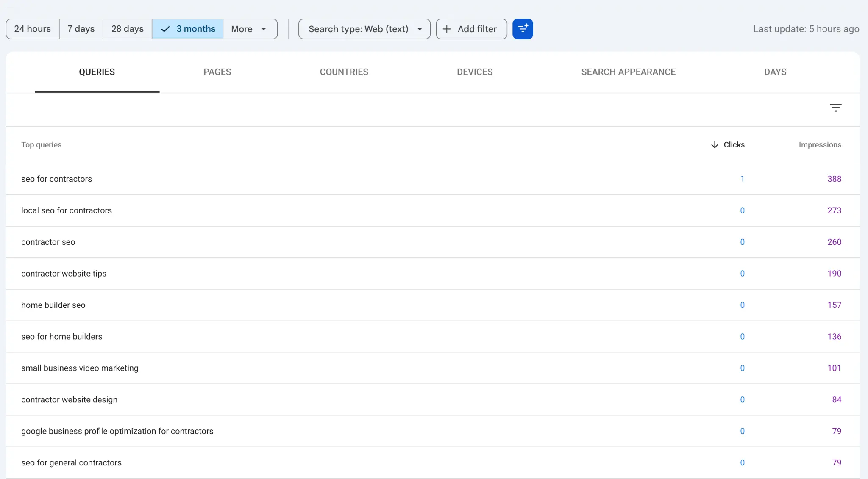Sort by the Impressions column header
Viewport: 868px width, 479px height.
[820, 145]
